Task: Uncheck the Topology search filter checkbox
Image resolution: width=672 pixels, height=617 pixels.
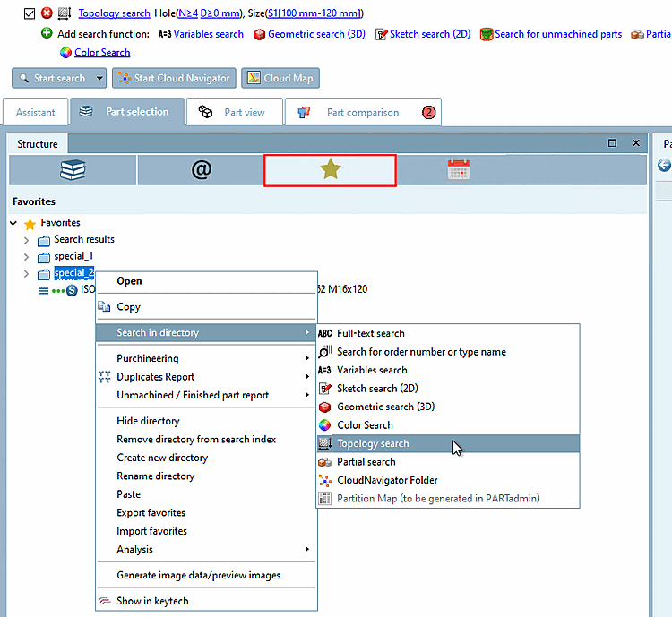Action: pyautogui.click(x=30, y=13)
